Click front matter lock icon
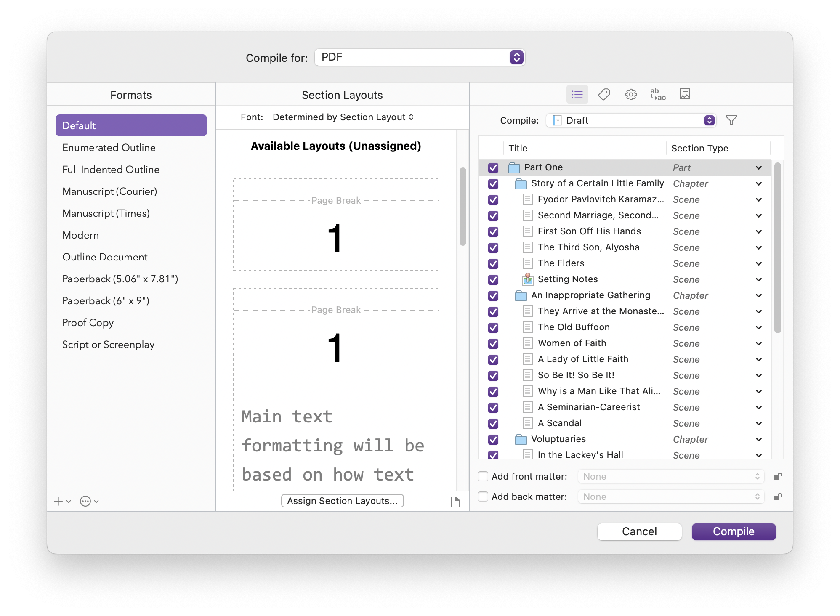840x616 pixels. (777, 477)
